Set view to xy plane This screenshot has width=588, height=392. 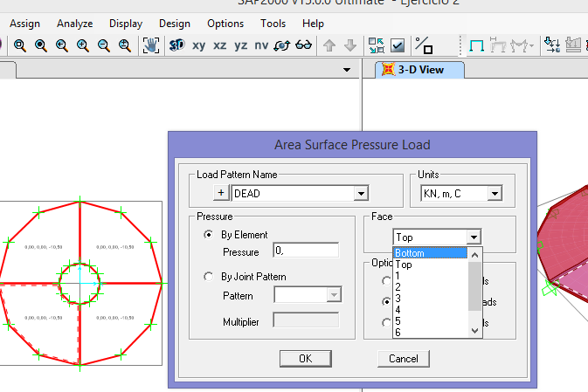(x=199, y=45)
